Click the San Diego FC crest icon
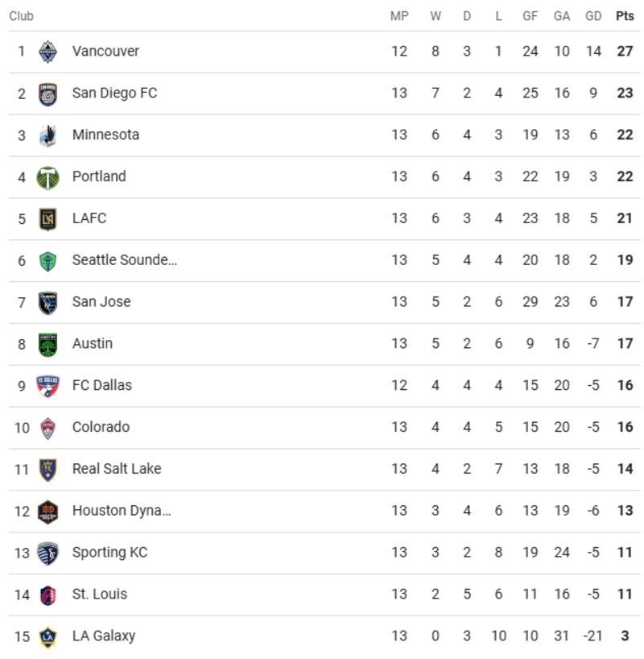This screenshot has height=659, width=644. click(48, 93)
